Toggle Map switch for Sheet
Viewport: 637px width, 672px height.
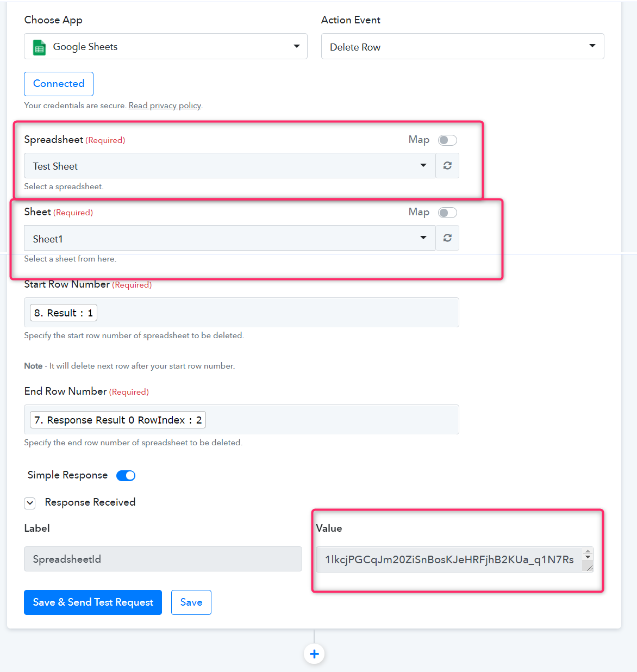[x=448, y=213]
